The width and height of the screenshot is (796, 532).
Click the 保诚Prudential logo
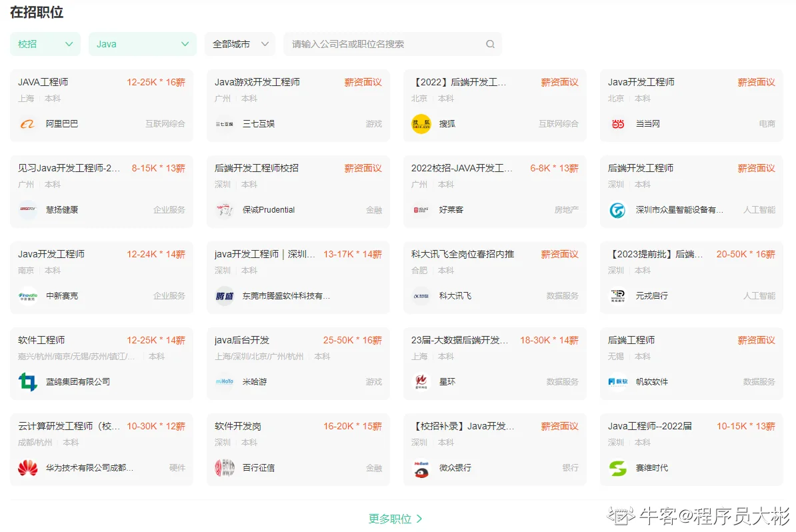(224, 209)
